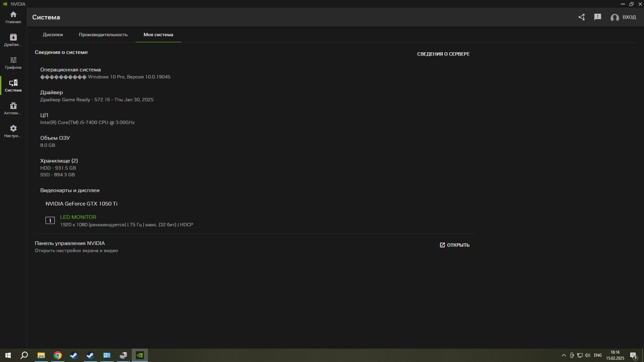Click the LED MONITOR link
The height and width of the screenshot is (362, 644).
pos(78,217)
